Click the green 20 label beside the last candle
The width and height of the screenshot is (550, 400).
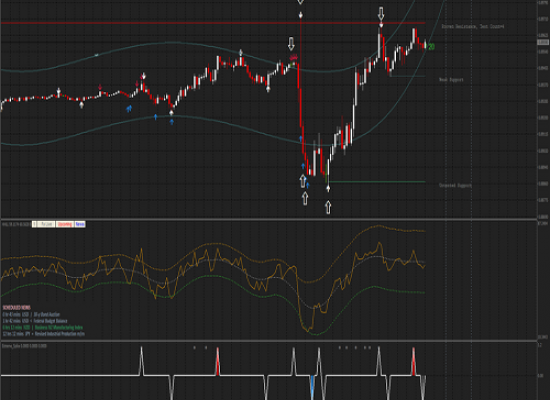point(431,47)
